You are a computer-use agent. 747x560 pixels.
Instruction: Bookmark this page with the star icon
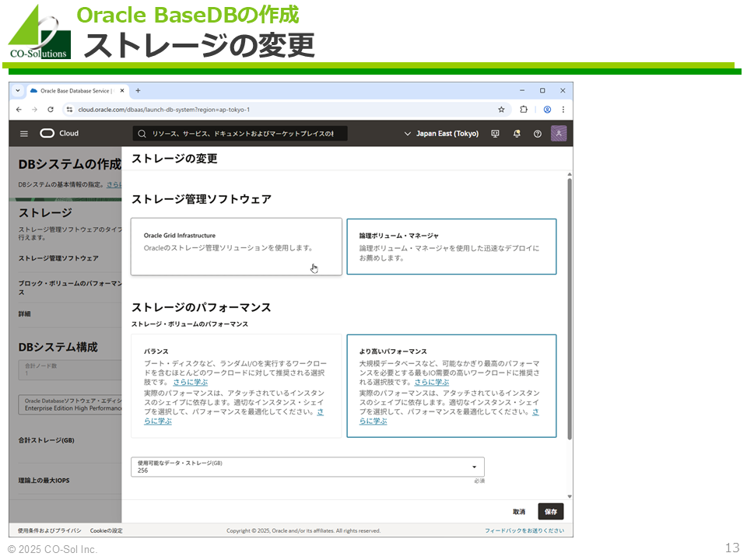[x=501, y=110]
